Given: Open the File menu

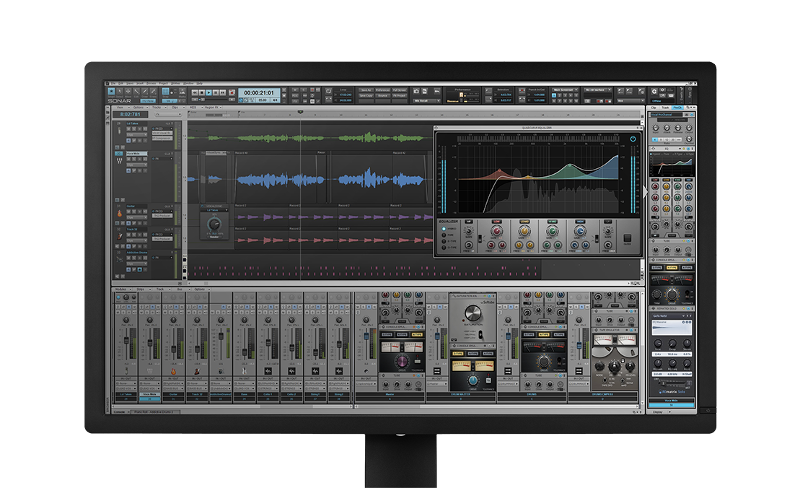Looking at the screenshot, I should 113,83.
